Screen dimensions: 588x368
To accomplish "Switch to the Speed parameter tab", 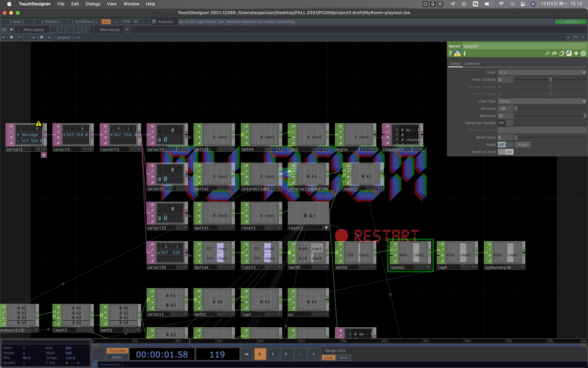I will point(455,64).
